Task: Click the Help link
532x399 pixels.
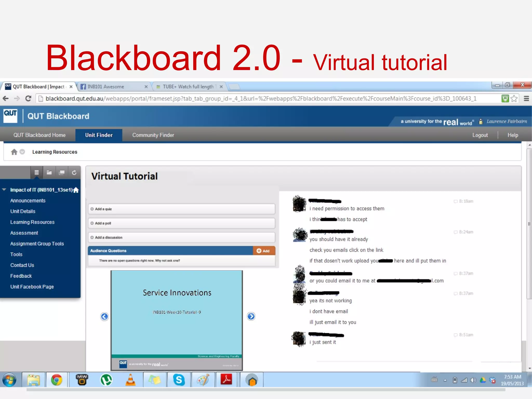Action: (x=513, y=135)
